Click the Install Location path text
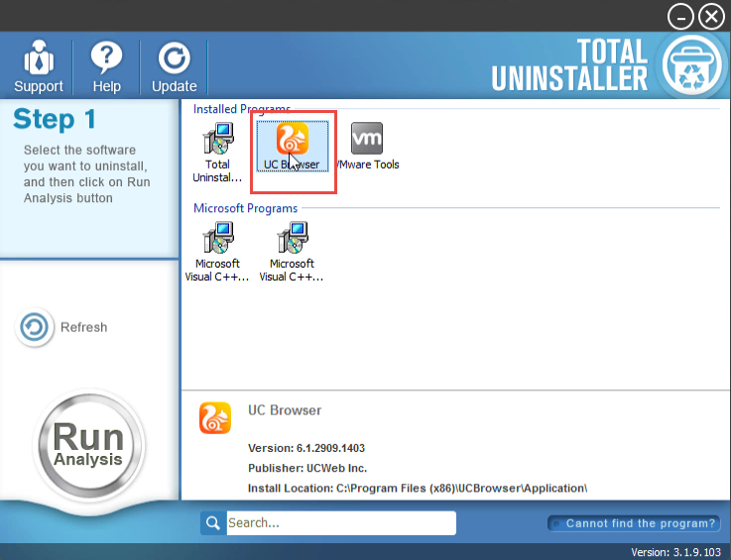731x560 pixels. (418, 489)
